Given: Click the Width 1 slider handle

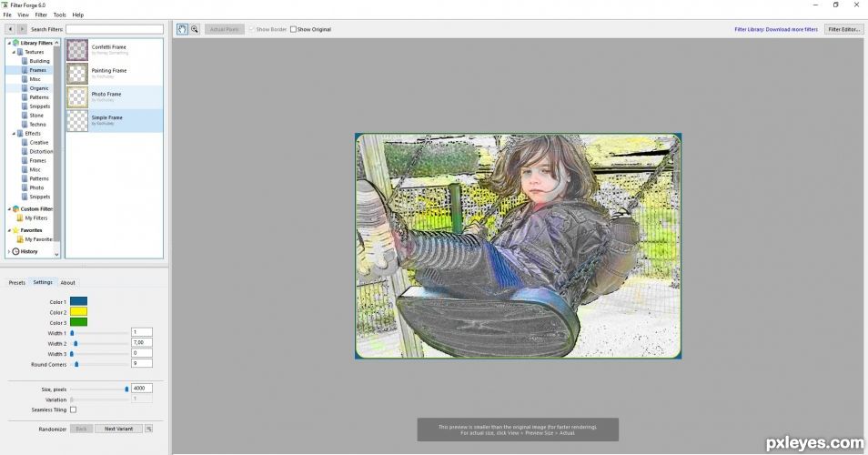Looking at the screenshot, I should coord(72,333).
